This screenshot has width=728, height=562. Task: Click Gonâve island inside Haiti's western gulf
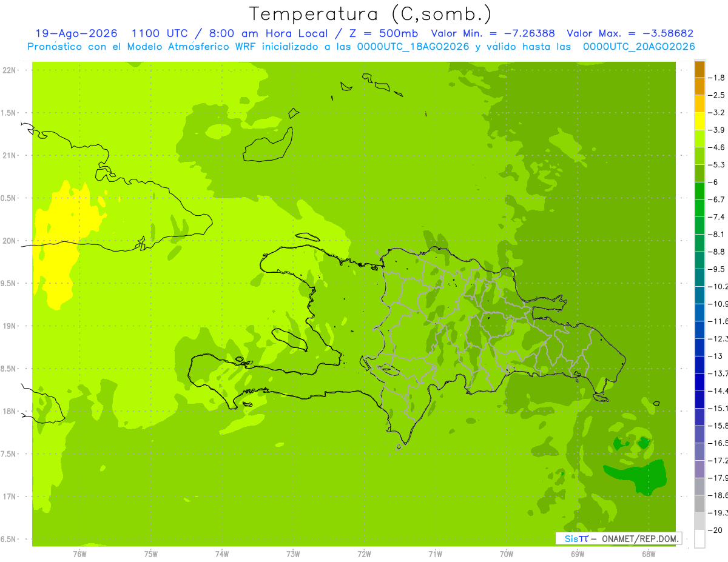coord(290,340)
